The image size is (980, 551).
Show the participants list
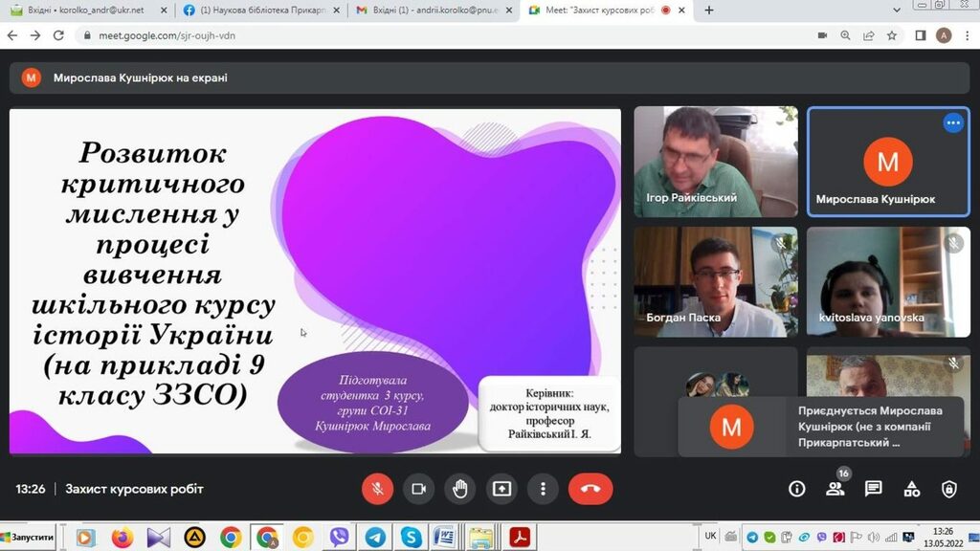835,489
